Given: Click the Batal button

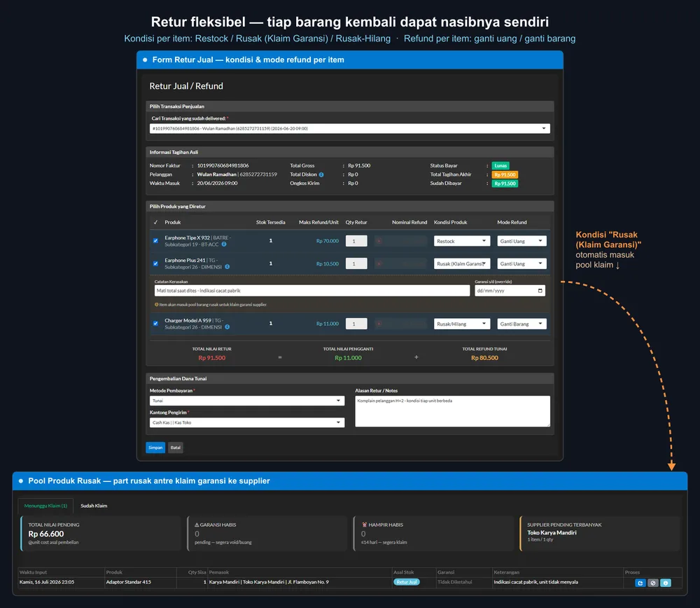Looking at the screenshot, I should (176, 448).
